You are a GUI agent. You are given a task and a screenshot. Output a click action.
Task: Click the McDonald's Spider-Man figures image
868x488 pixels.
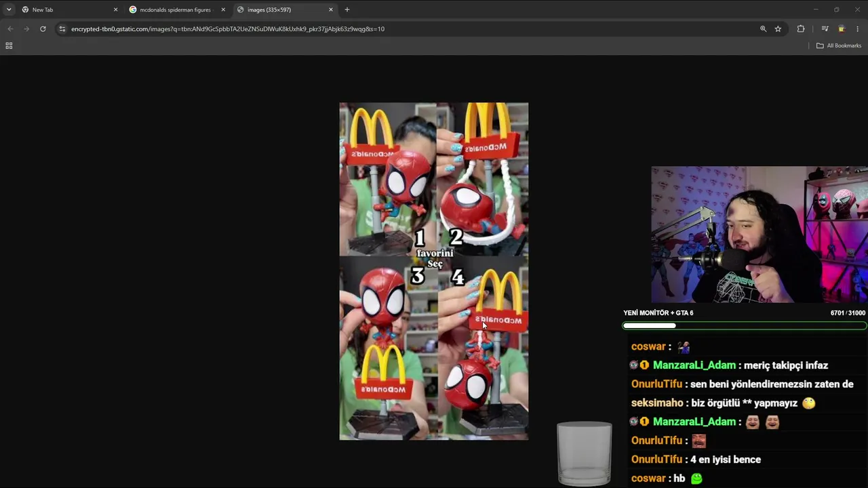(x=434, y=271)
